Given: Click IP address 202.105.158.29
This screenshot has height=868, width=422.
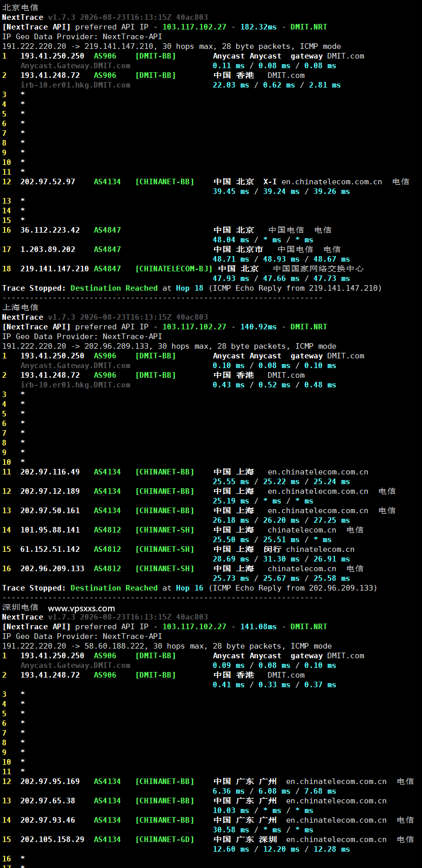Looking at the screenshot, I should point(52,839).
